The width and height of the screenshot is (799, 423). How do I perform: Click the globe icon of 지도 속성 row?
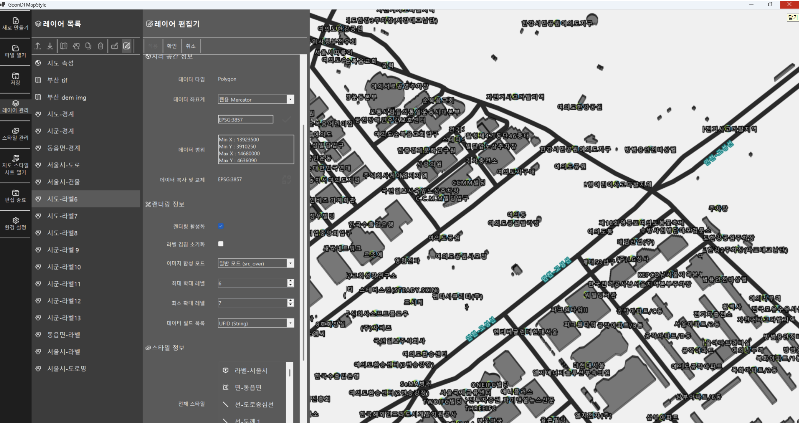click(38, 63)
